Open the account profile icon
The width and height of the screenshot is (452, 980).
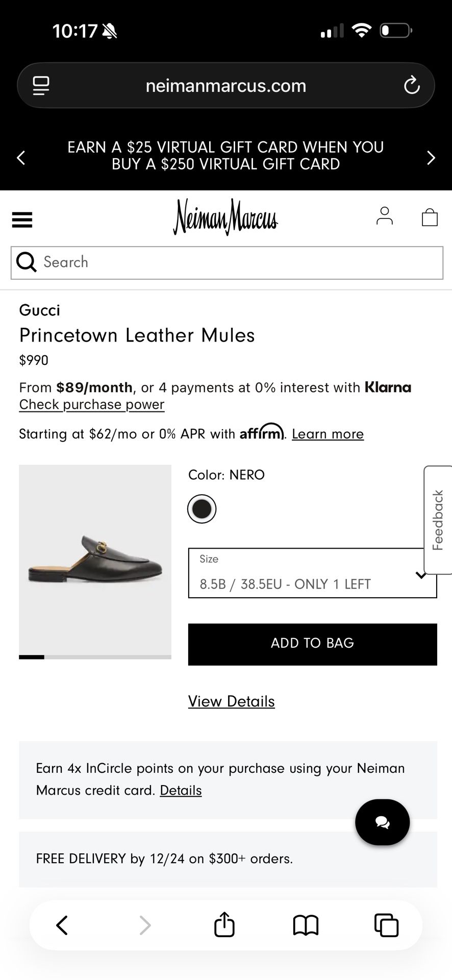384,216
